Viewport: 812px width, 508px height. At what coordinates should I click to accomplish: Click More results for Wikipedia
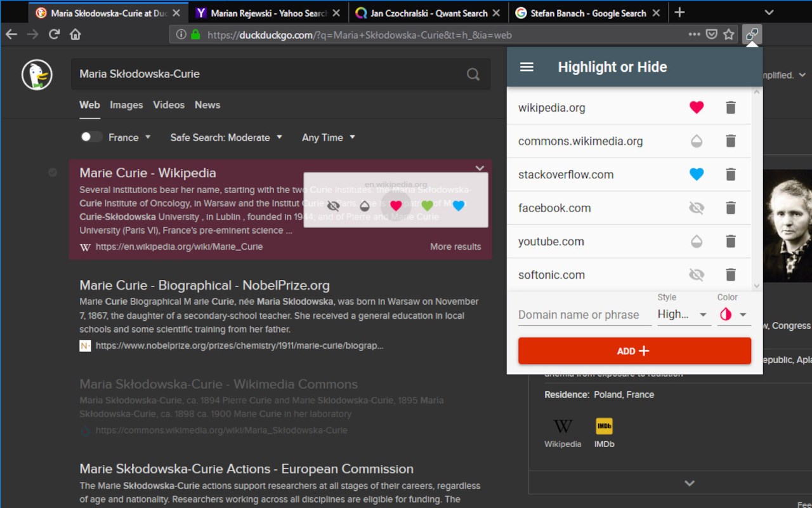click(455, 246)
